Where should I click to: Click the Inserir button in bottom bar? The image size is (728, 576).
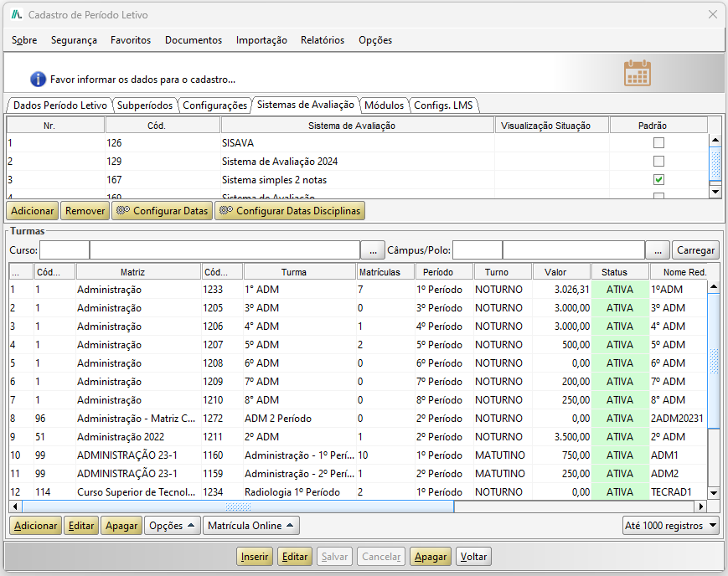click(255, 557)
